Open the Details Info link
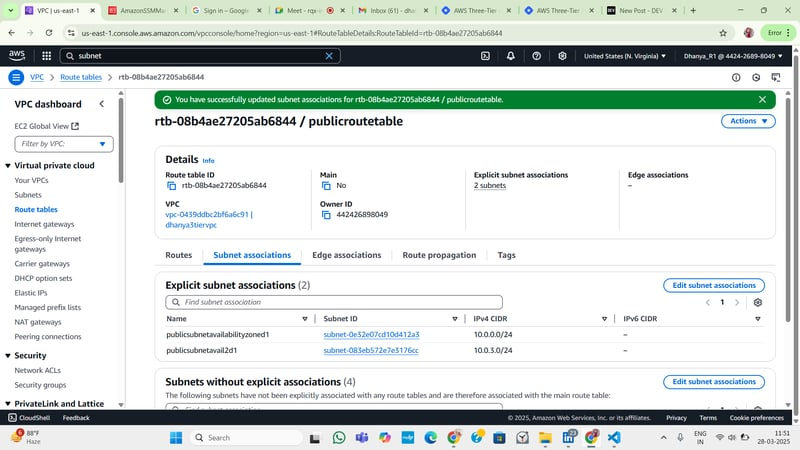The image size is (800, 450). (208, 161)
